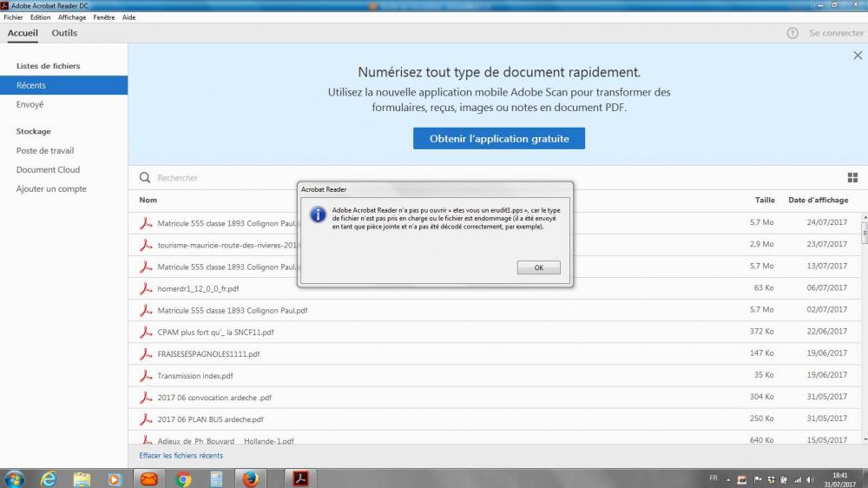The height and width of the screenshot is (488, 868).
Task: Click Se connecter link
Action: (x=836, y=33)
